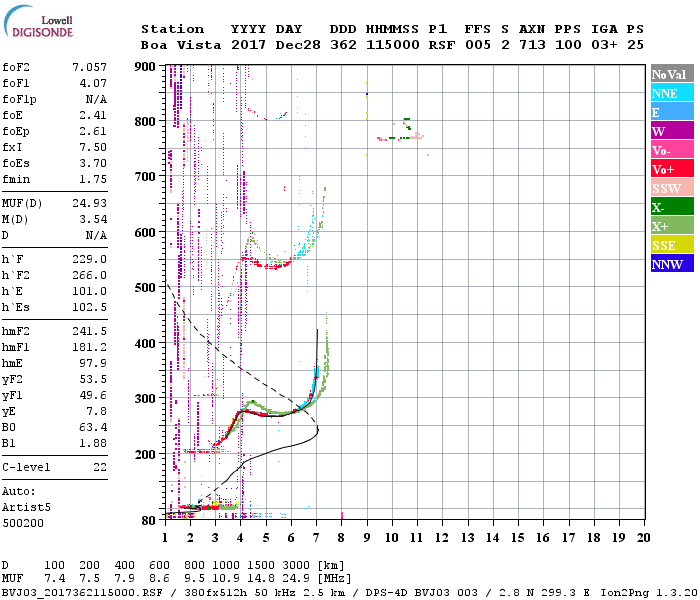The height and width of the screenshot is (600, 700).
Task: Click the 900 km height axis label
Action: 145,67
